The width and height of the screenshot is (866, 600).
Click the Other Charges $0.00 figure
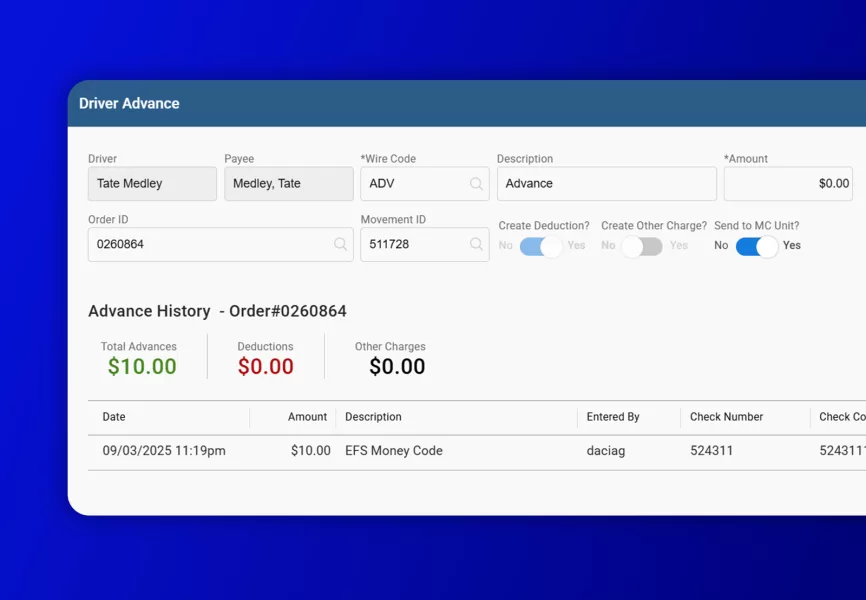click(x=394, y=366)
